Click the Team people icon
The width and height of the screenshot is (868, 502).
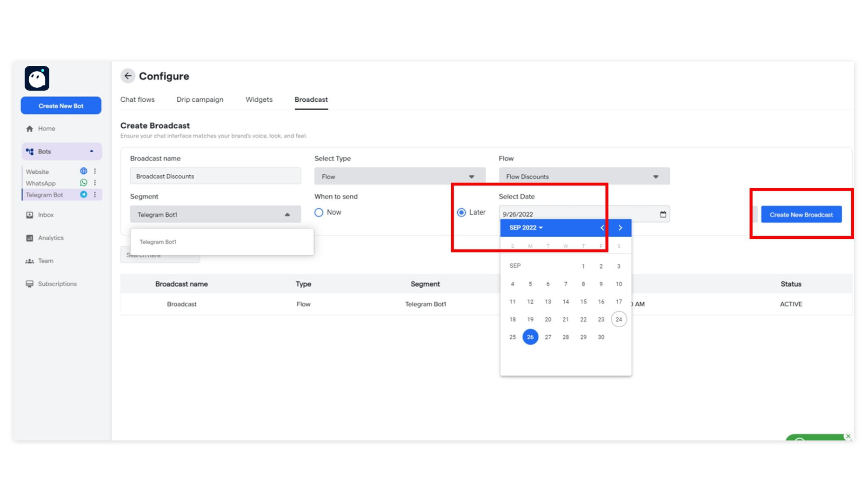[x=30, y=261]
